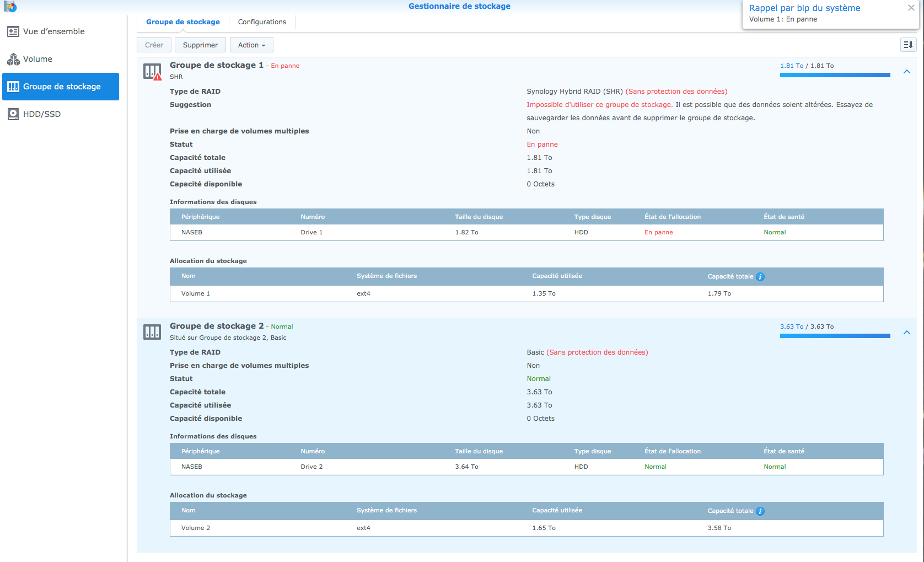Viewport: 924px width, 562px height.
Task: Click the storage group 2 icon
Action: tap(152, 332)
